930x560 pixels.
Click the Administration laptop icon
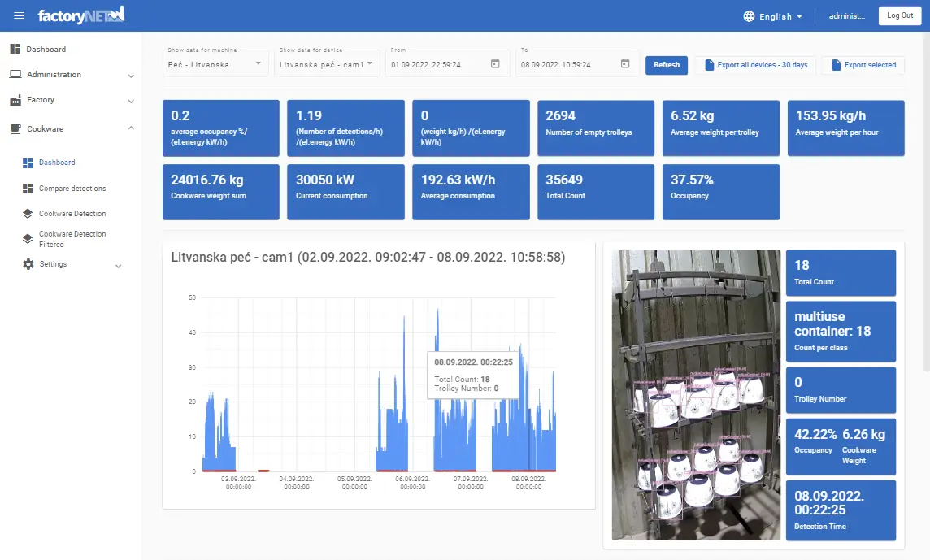coord(15,74)
